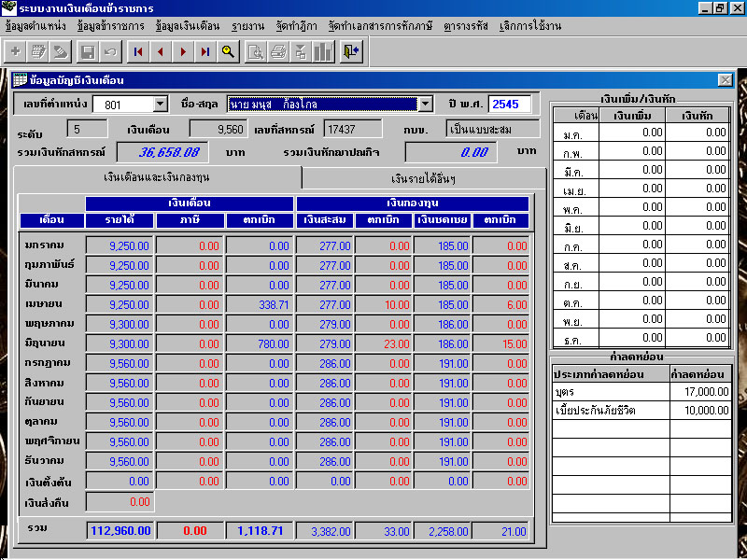Click the save floppy disk icon

[x=88, y=51]
